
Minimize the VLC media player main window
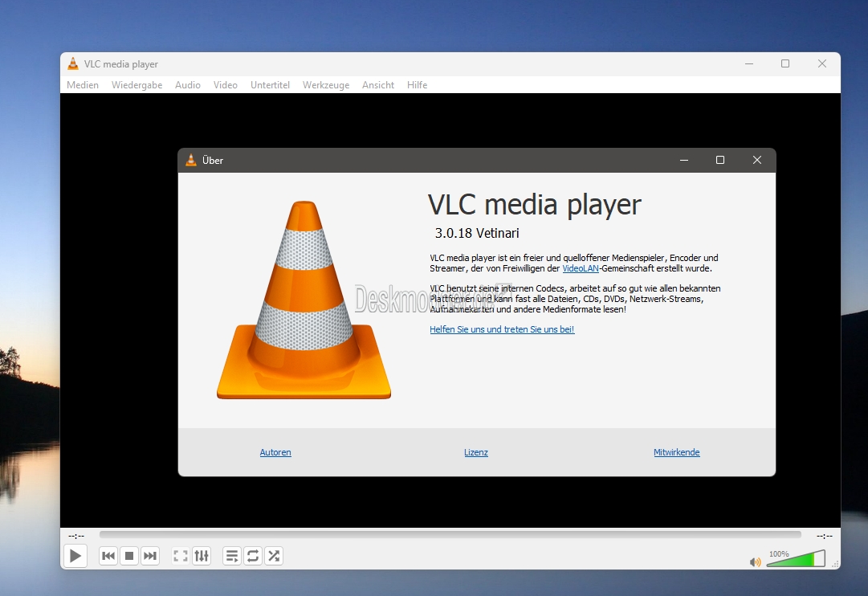[x=749, y=63]
